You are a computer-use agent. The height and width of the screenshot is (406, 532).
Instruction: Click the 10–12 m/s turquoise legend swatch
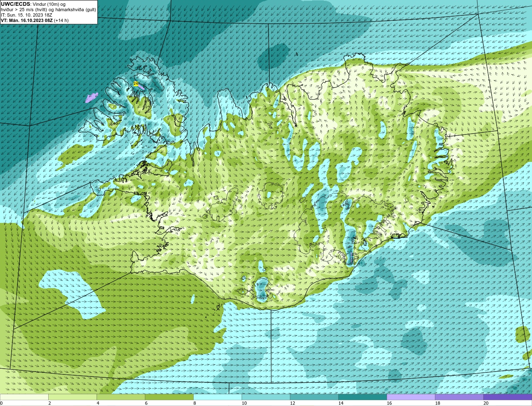266,397
